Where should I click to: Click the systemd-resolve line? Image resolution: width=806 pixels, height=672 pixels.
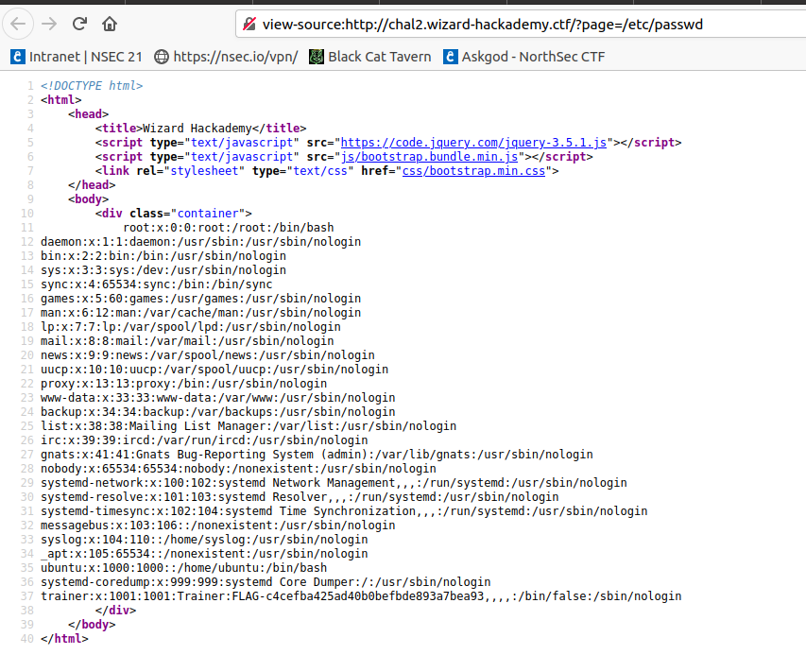click(300, 496)
